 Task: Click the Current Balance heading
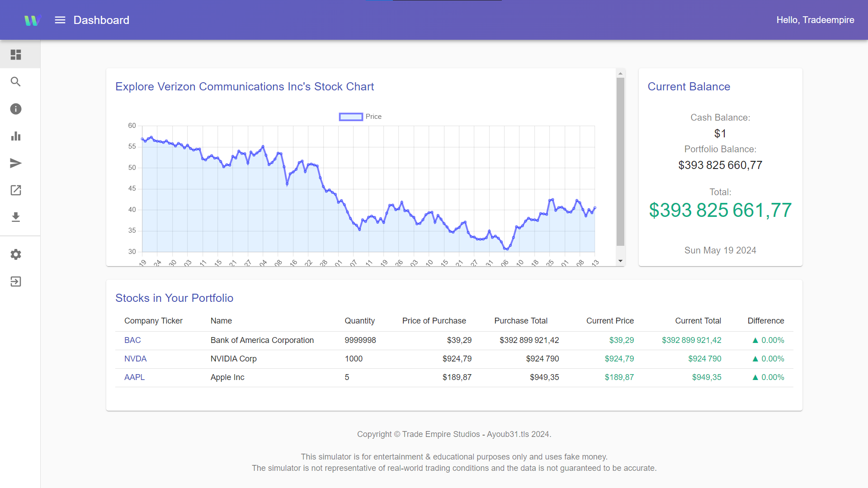point(689,86)
